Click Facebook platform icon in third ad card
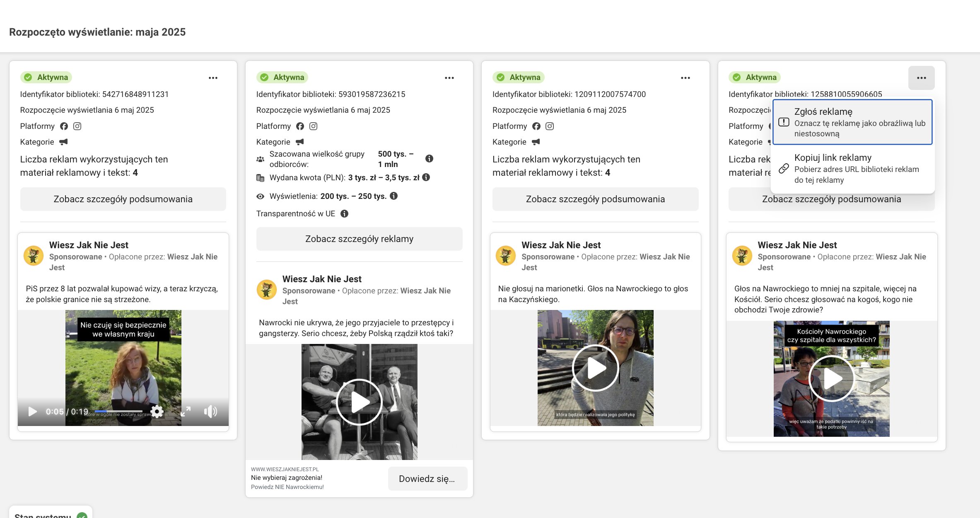 [x=536, y=126]
